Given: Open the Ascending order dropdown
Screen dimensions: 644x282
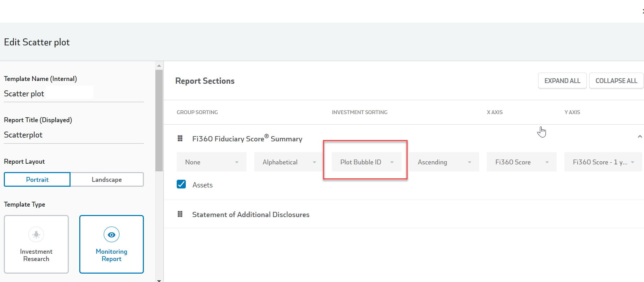Looking at the screenshot, I should [444, 162].
